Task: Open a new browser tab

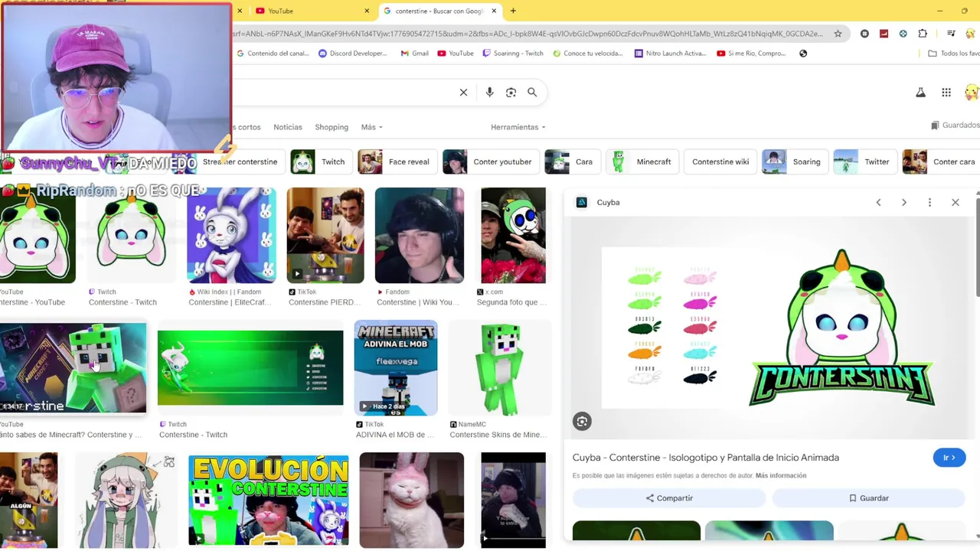Action: click(513, 11)
